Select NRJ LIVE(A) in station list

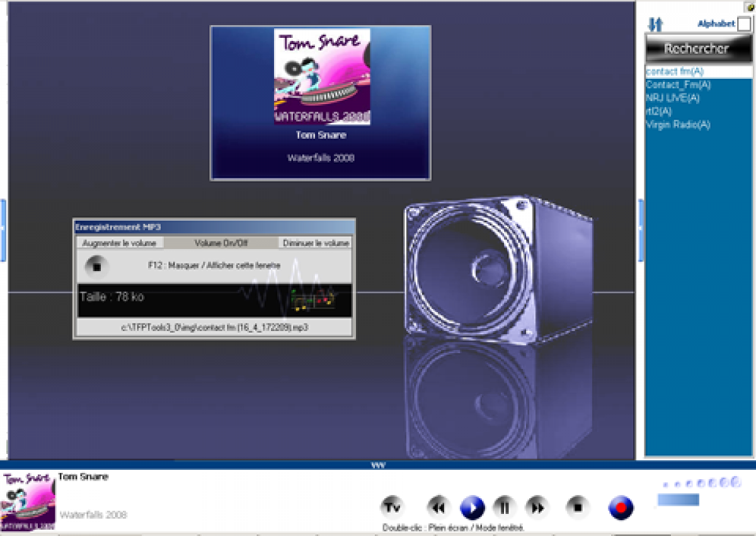(x=672, y=98)
